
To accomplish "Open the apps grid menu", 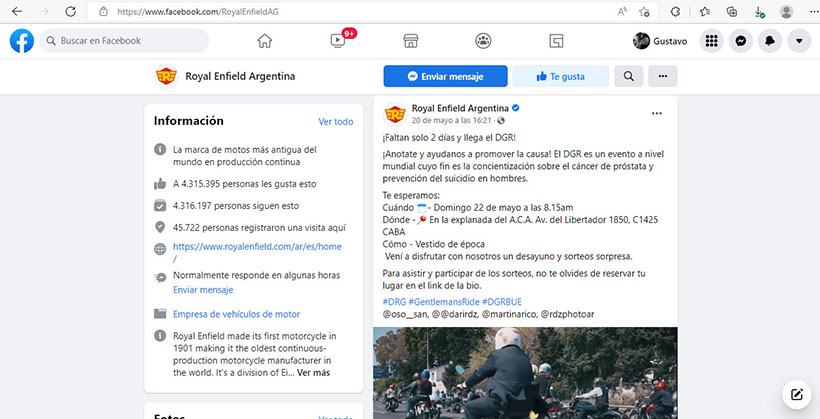I will point(712,41).
